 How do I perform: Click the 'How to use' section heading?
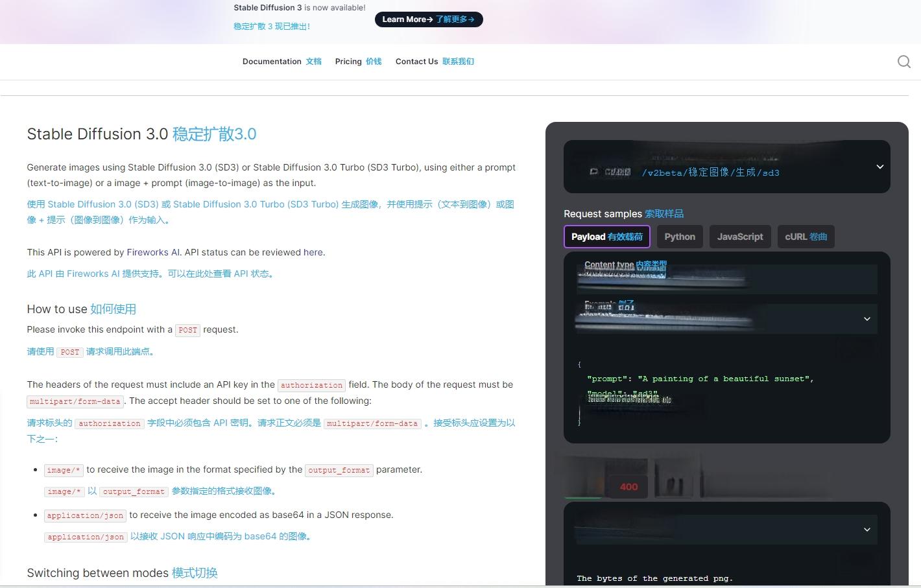[81, 309]
